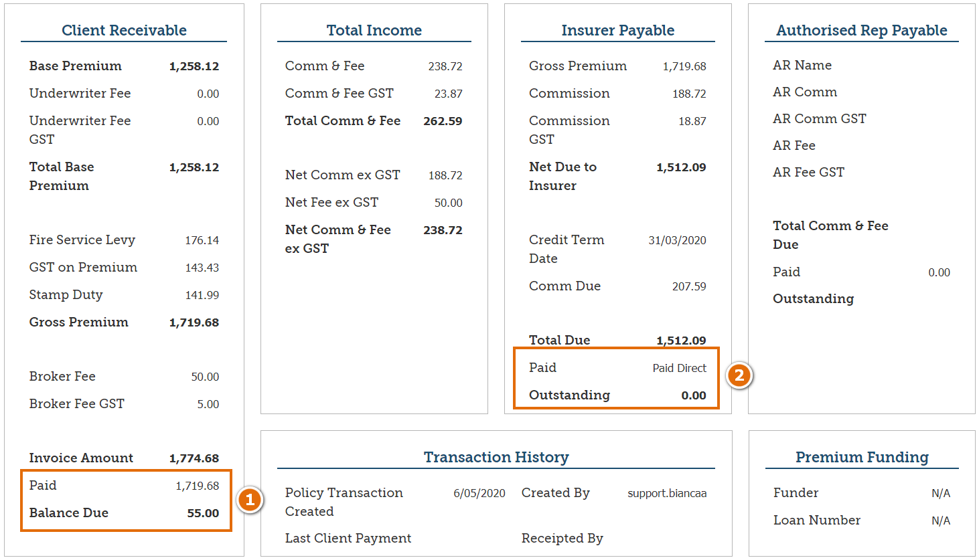Select the Total Comm & Fee value 262.59
Image resolution: width=979 pixels, height=560 pixels.
click(x=443, y=121)
